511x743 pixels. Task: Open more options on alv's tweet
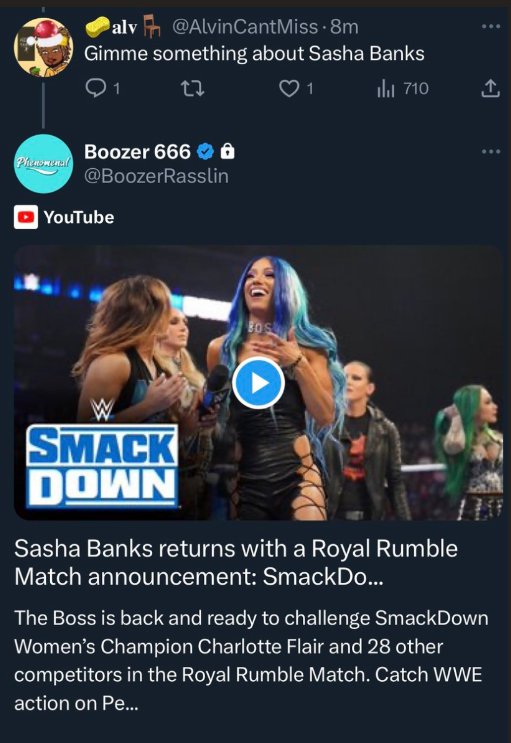pos(491,27)
